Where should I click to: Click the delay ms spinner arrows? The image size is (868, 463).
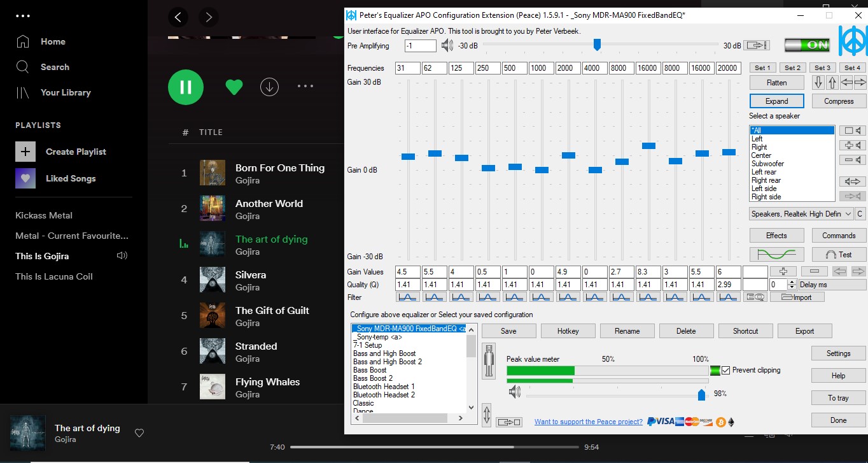point(792,285)
